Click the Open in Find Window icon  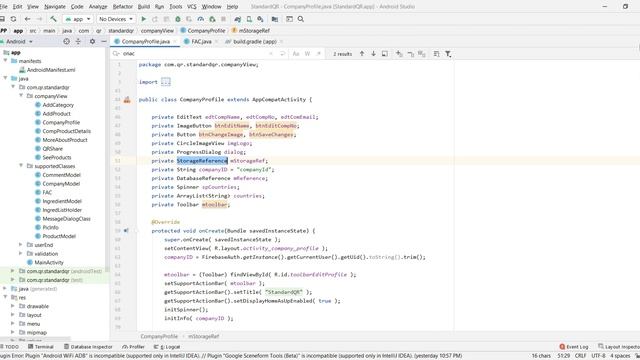(x=384, y=54)
